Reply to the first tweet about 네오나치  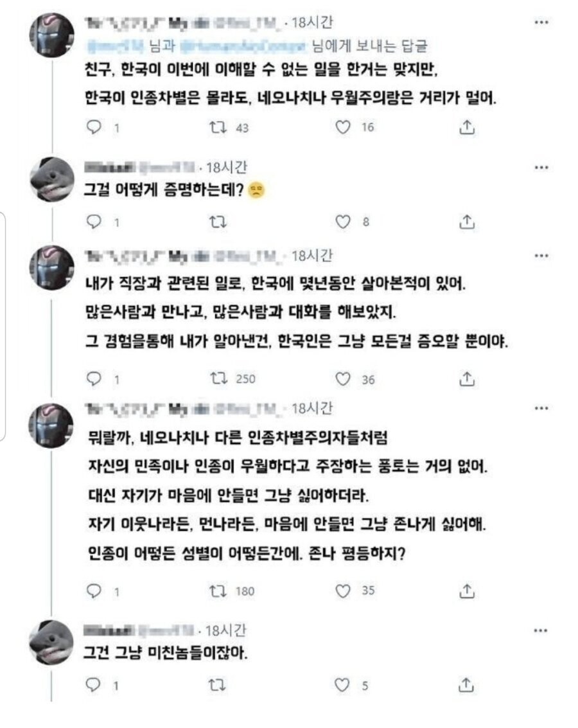pyautogui.click(x=94, y=128)
